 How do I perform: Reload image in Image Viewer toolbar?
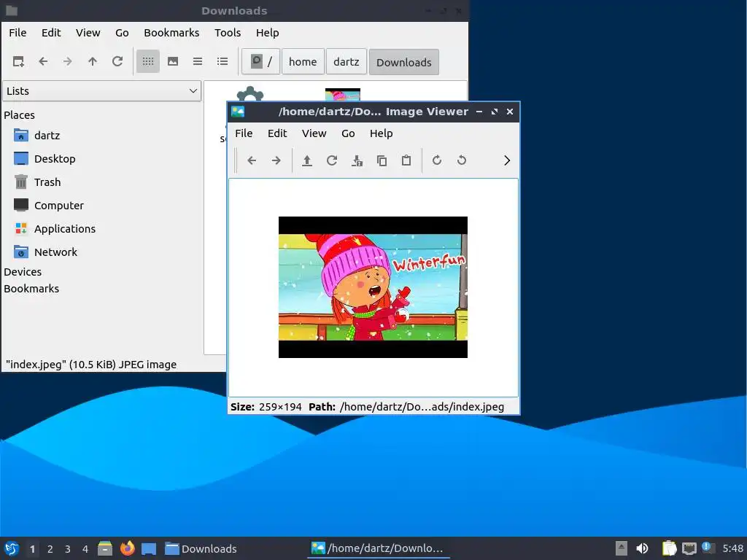(x=332, y=160)
